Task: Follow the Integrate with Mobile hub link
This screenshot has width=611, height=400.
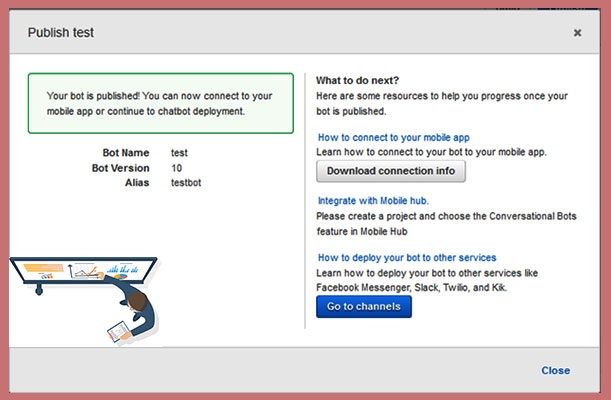Action: point(373,201)
